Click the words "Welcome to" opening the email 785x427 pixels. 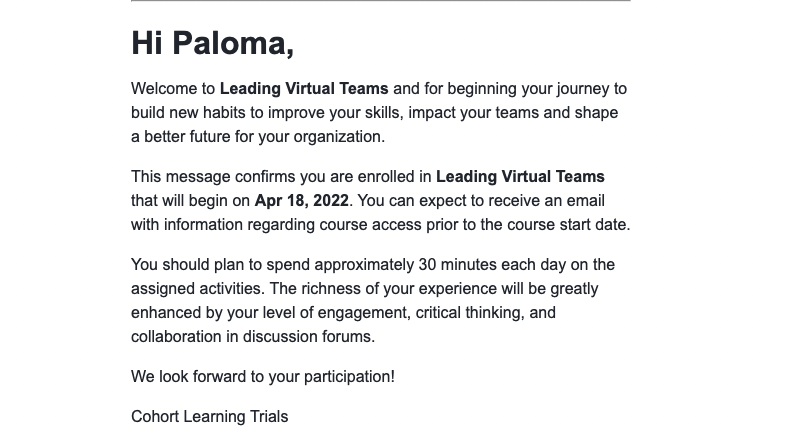(173, 89)
